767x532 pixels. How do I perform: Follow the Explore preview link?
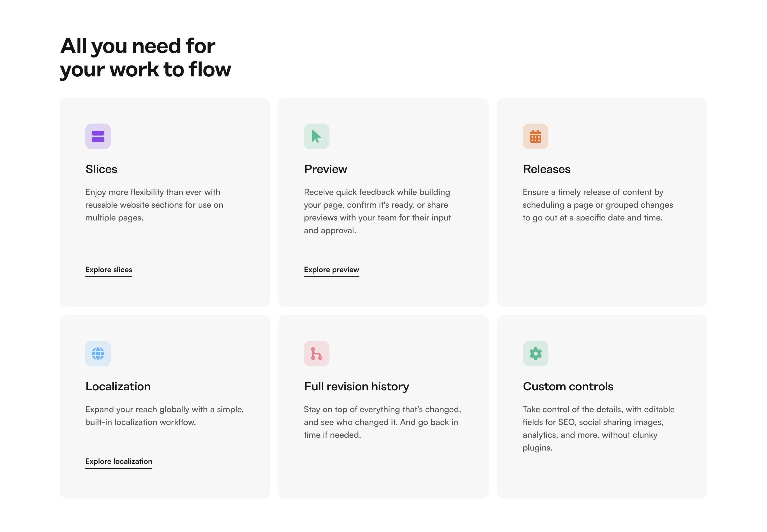[331, 270]
